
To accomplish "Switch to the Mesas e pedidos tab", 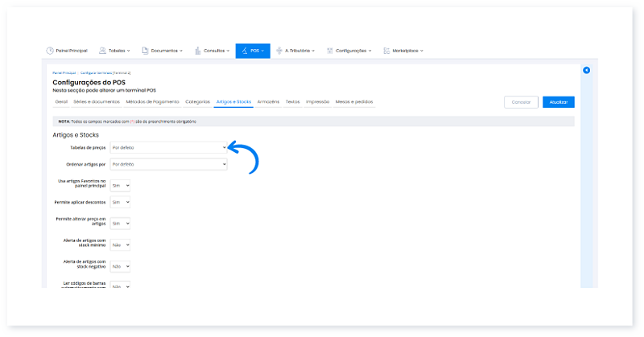I will pyautogui.click(x=354, y=102).
